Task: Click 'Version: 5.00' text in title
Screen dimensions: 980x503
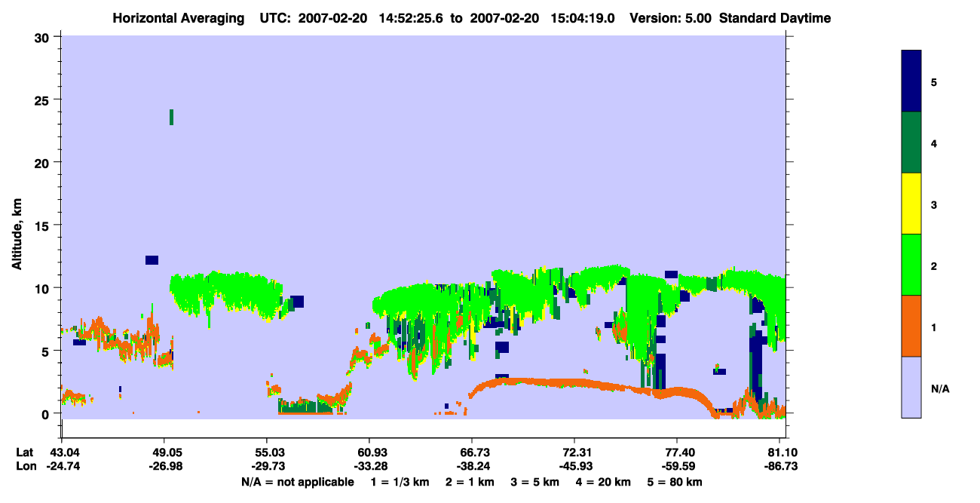Action: pyautogui.click(x=670, y=18)
